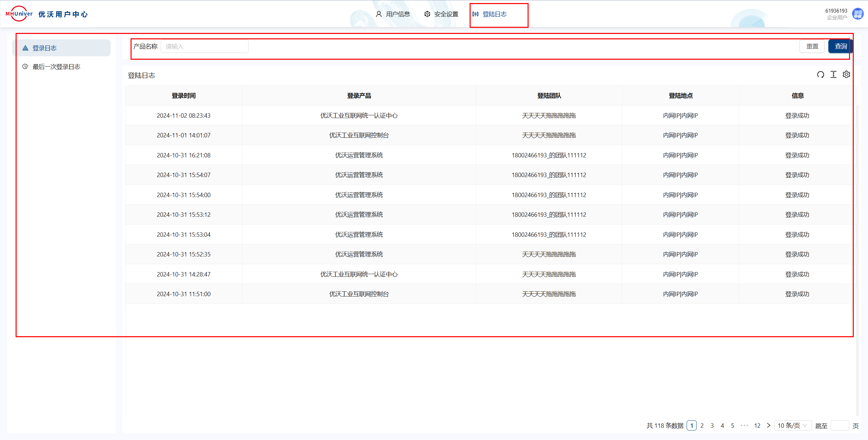This screenshot has height=440, width=868.
Task: Go to page 12
Action: coord(757,425)
